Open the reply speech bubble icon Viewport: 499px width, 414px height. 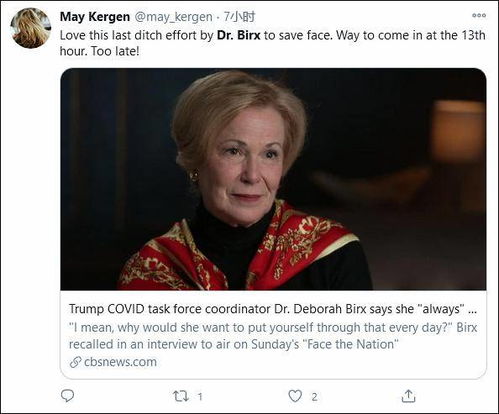67,396
